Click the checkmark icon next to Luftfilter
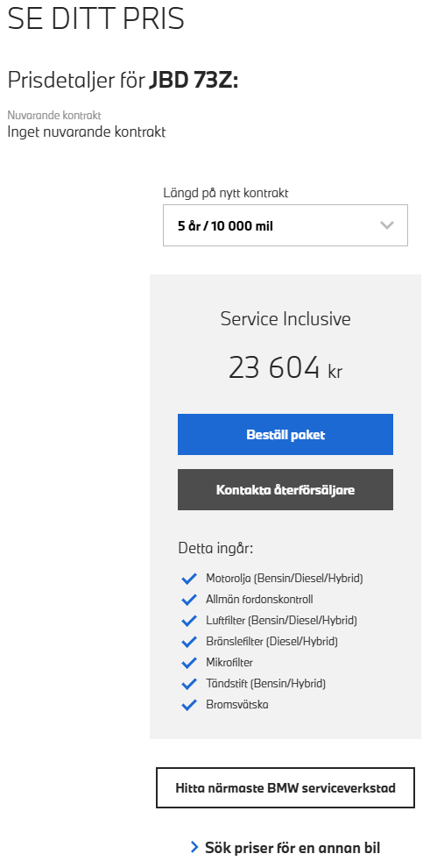Image resolution: width=430 pixels, height=868 pixels. click(x=189, y=621)
